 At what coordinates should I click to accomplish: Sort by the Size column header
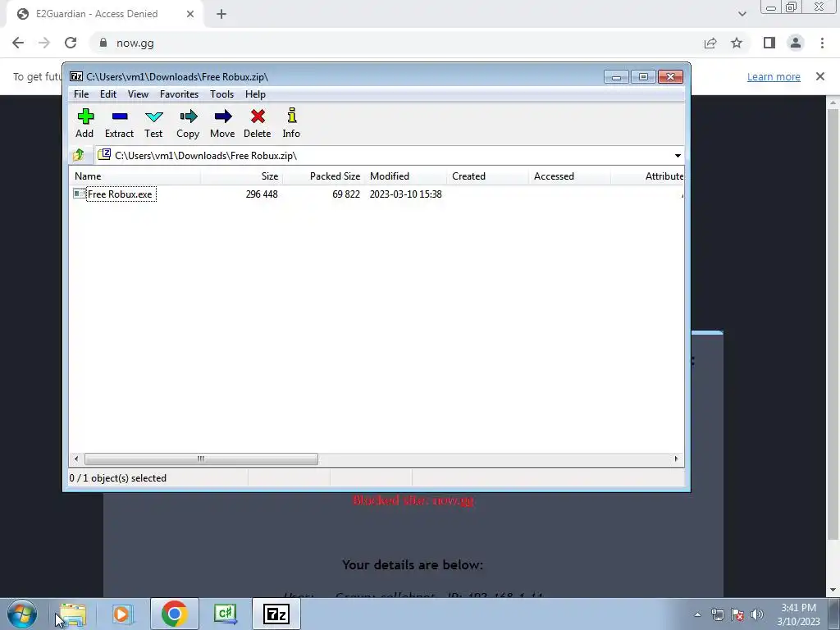[242, 176]
